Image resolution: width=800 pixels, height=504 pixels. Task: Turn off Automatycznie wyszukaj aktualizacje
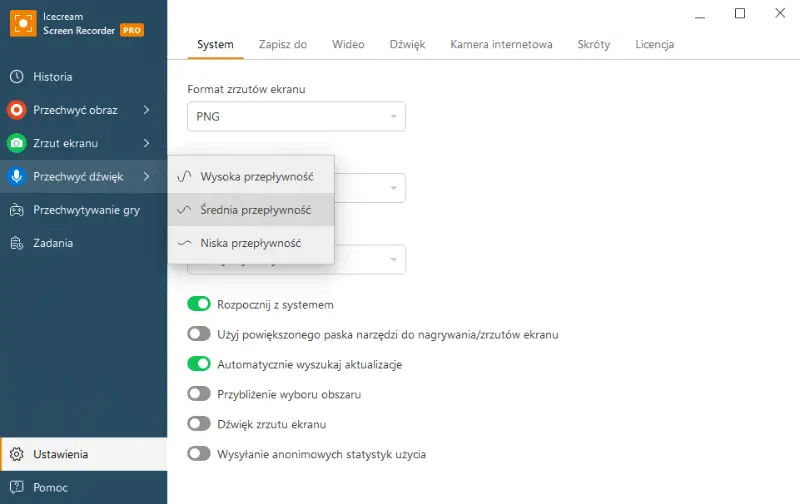click(198, 364)
